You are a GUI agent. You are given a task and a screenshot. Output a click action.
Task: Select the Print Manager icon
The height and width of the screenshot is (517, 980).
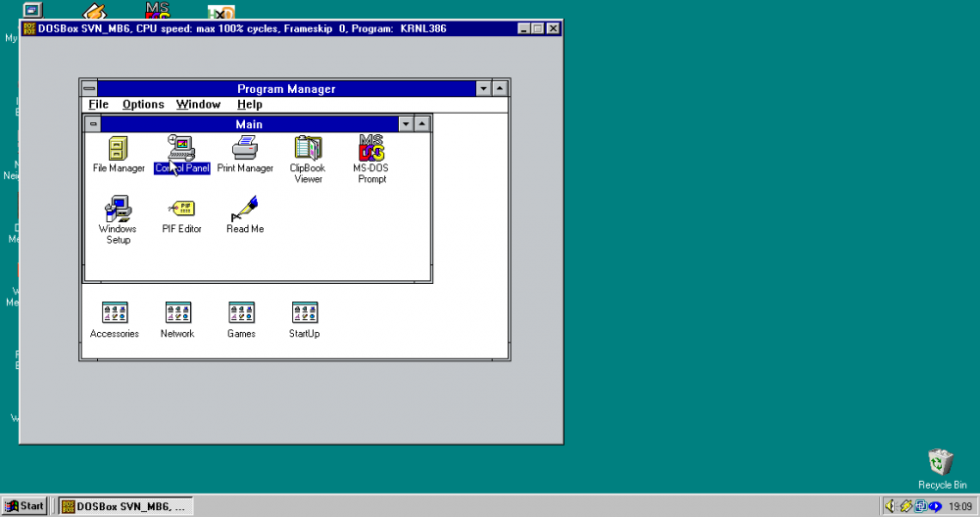[x=245, y=155]
